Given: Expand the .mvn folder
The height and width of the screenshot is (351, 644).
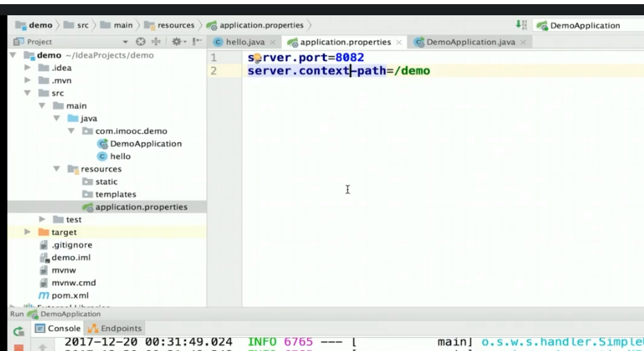Looking at the screenshot, I should (x=27, y=80).
